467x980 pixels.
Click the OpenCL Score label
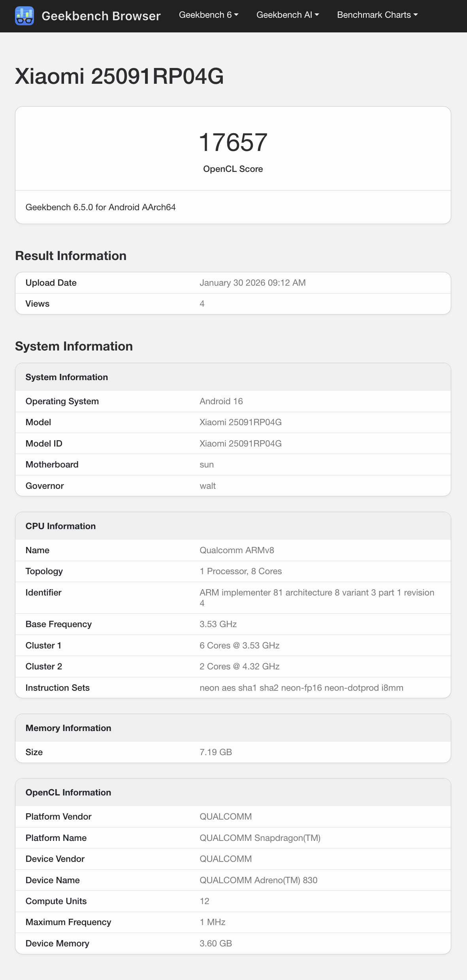tap(233, 169)
